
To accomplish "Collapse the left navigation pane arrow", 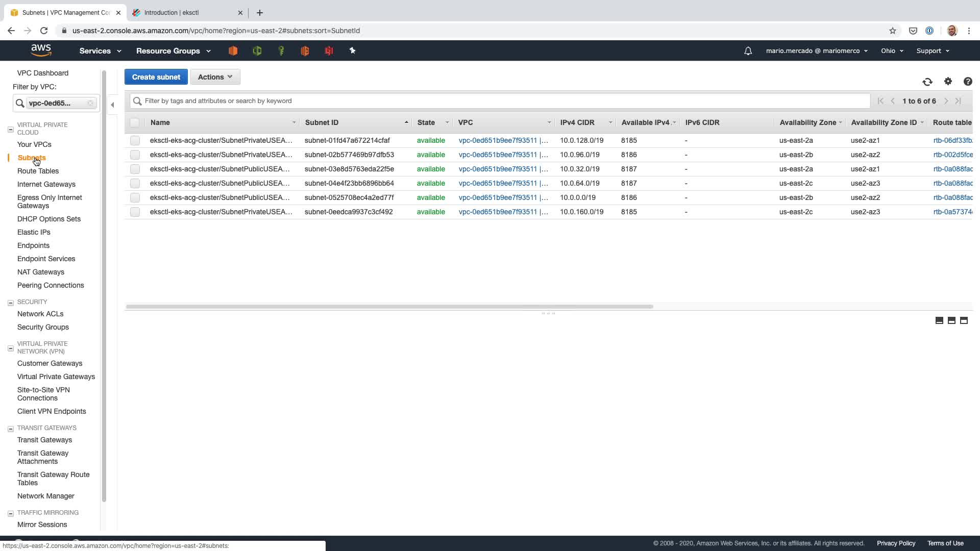I will pyautogui.click(x=112, y=105).
